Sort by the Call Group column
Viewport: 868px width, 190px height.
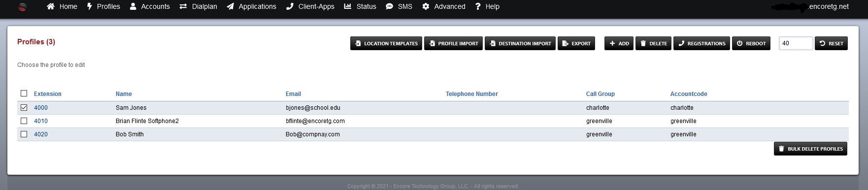coord(600,94)
